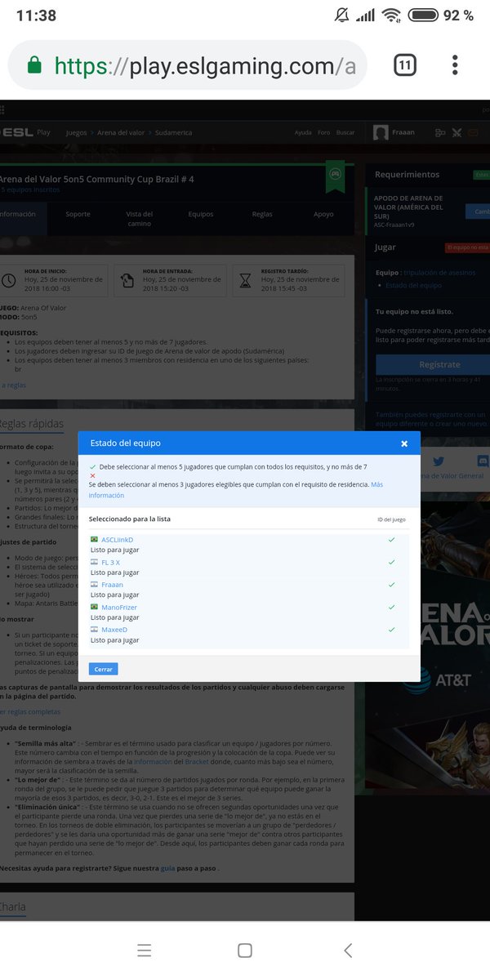Viewport: 490px width, 980px height.
Task: Click the Cerrar button
Action: [103, 669]
